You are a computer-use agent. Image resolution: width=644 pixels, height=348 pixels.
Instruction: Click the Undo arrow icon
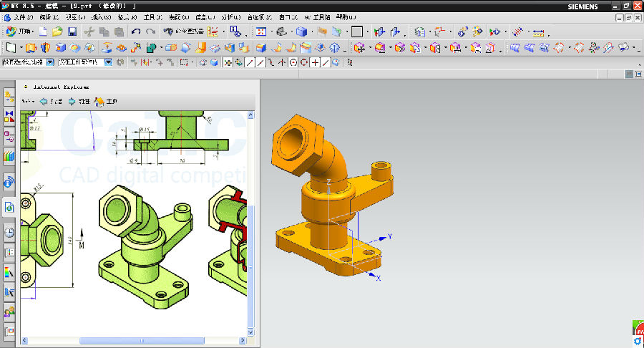[136, 32]
